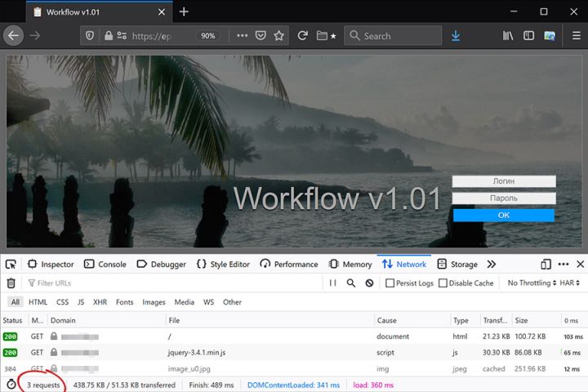Reload the current page
Viewport: 588px width, 392px height.
(303, 36)
